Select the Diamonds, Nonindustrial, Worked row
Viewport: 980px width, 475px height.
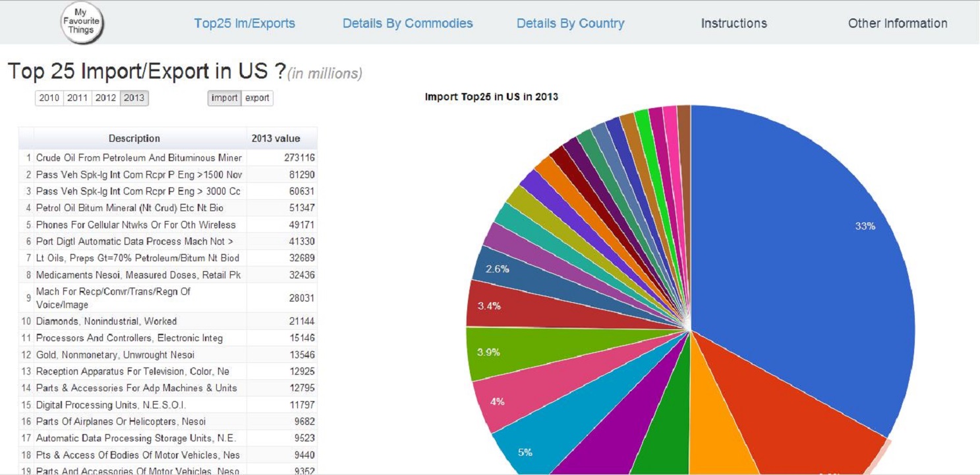pos(140,321)
